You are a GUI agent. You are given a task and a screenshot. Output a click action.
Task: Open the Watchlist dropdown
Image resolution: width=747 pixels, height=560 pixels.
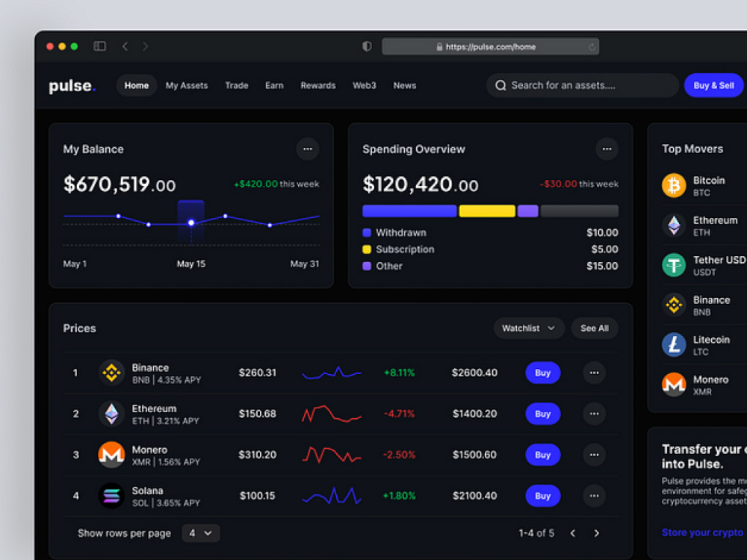pos(529,328)
